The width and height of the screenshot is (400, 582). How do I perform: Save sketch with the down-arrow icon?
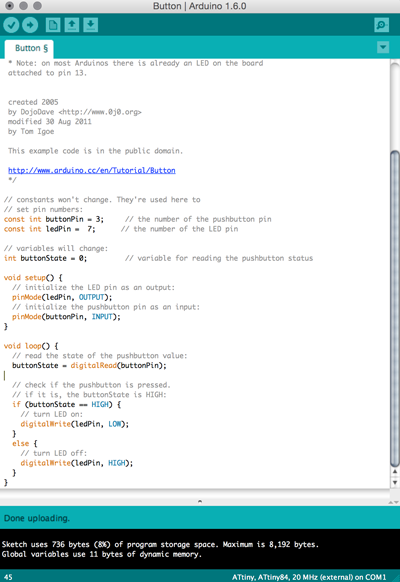tap(91, 25)
